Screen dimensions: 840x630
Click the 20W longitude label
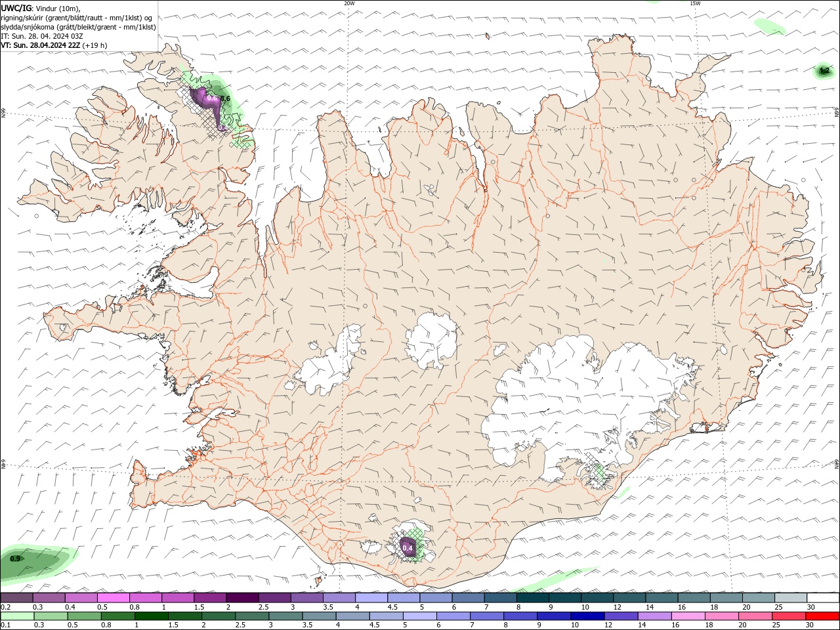[349, 3]
